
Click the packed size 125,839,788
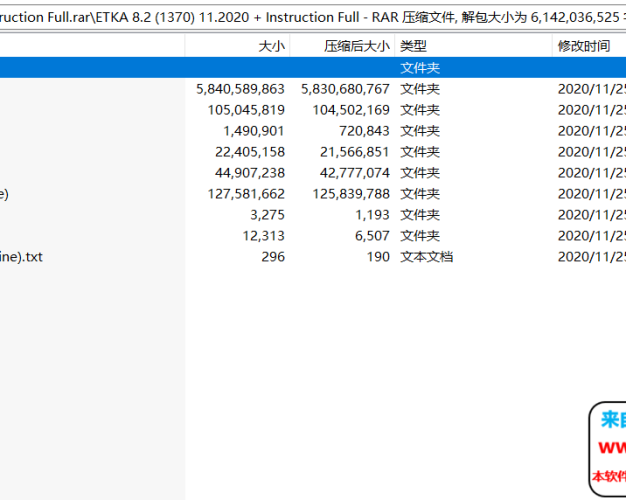point(351,194)
